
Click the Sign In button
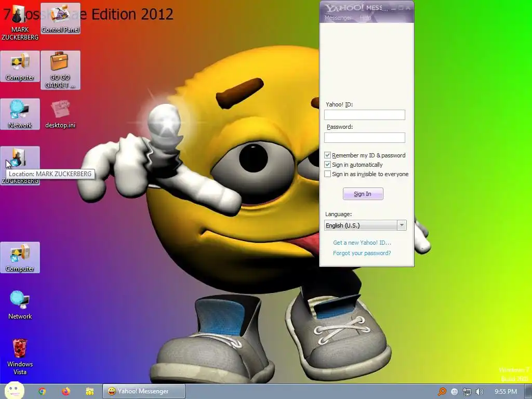(x=363, y=194)
